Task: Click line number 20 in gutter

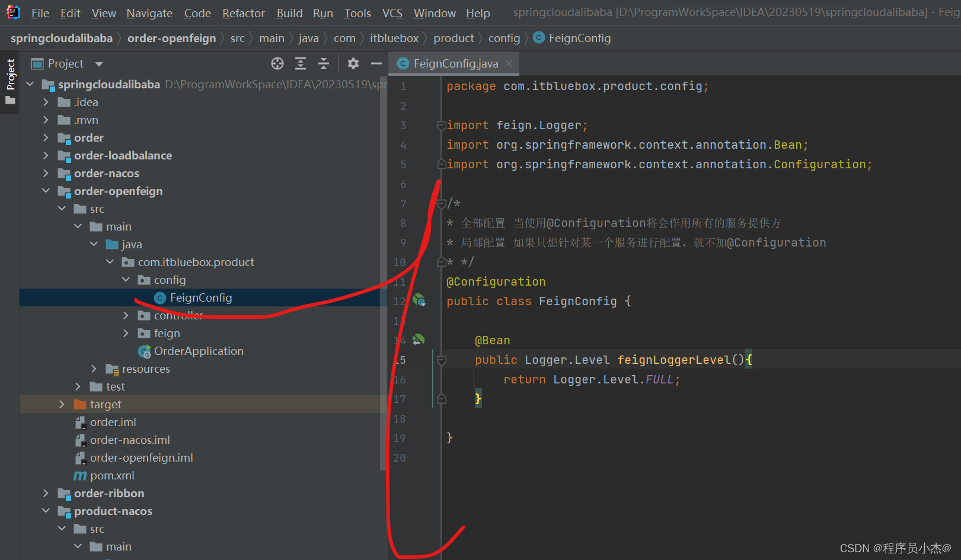Action: [400, 457]
